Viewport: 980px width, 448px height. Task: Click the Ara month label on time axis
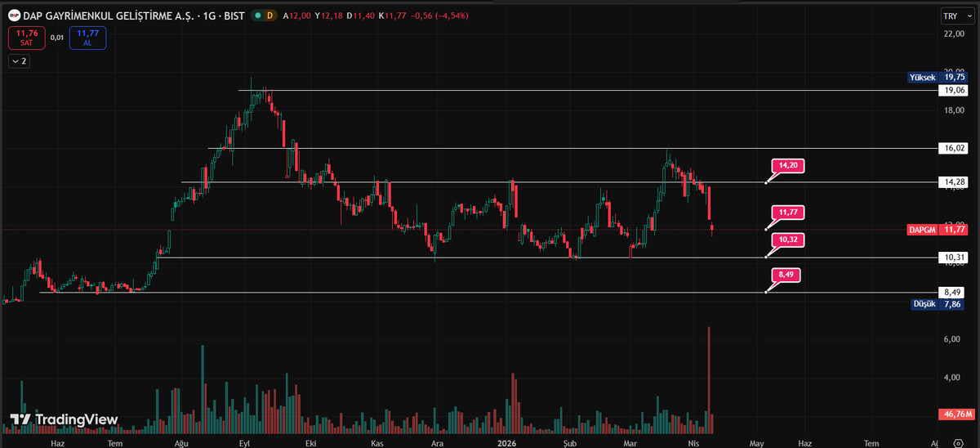click(438, 442)
